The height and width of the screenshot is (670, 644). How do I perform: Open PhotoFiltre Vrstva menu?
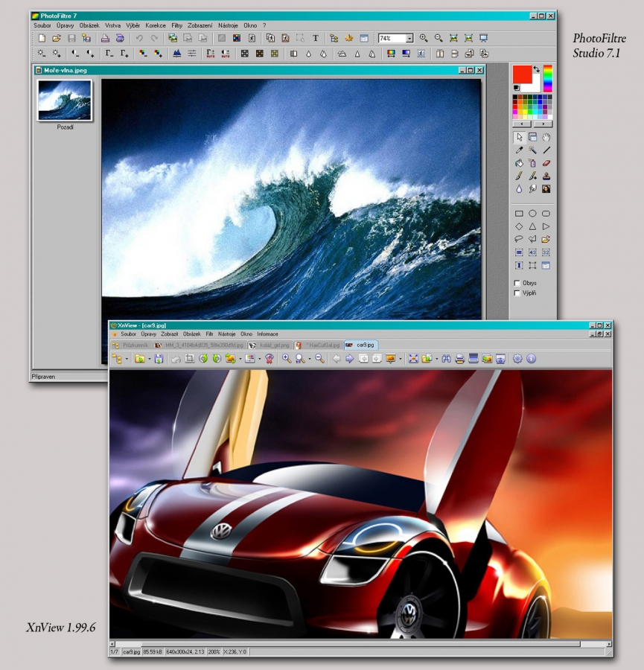pos(113,25)
